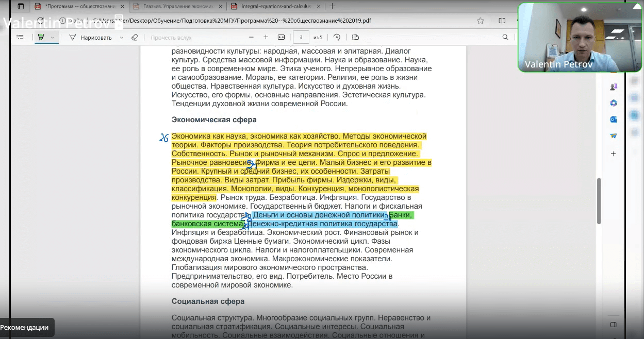Viewport: 644px width, 339px height.
Task: Expand the Нарисовать options arrow
Action: pos(122,37)
